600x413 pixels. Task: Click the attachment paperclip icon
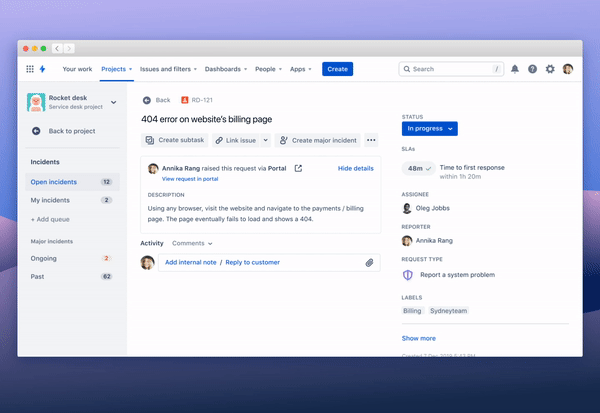tap(369, 262)
